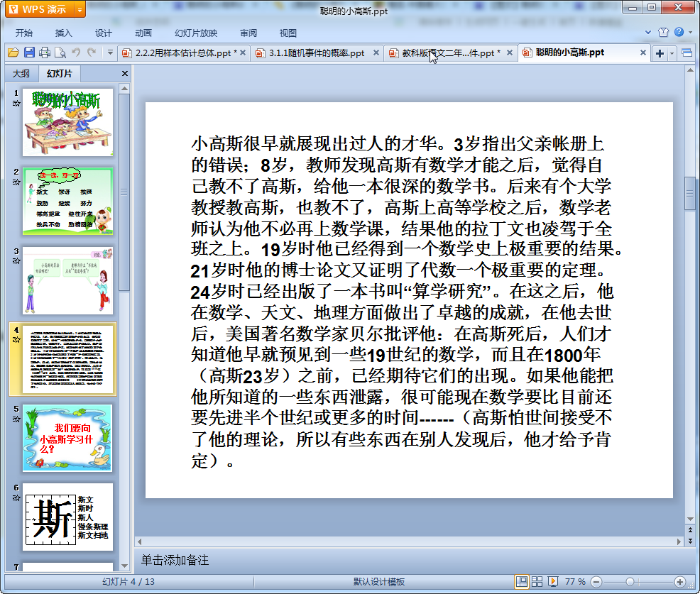
Task: Go to next slide with double-arrow down button
Action: click(690, 541)
